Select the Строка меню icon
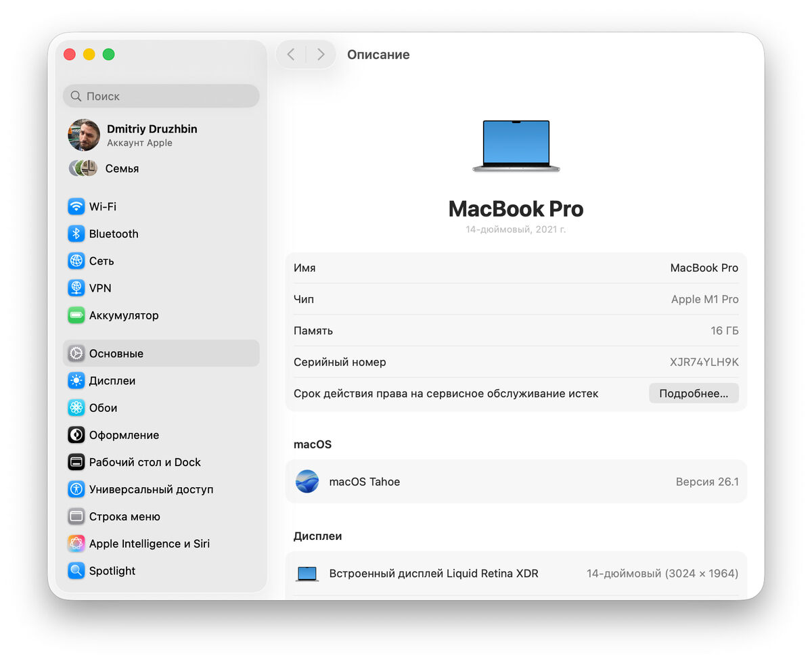The width and height of the screenshot is (812, 663). (76, 516)
